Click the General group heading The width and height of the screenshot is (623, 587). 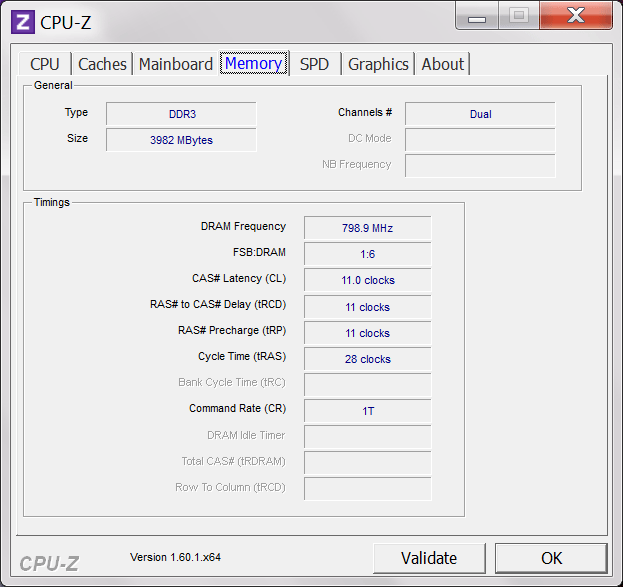53,85
